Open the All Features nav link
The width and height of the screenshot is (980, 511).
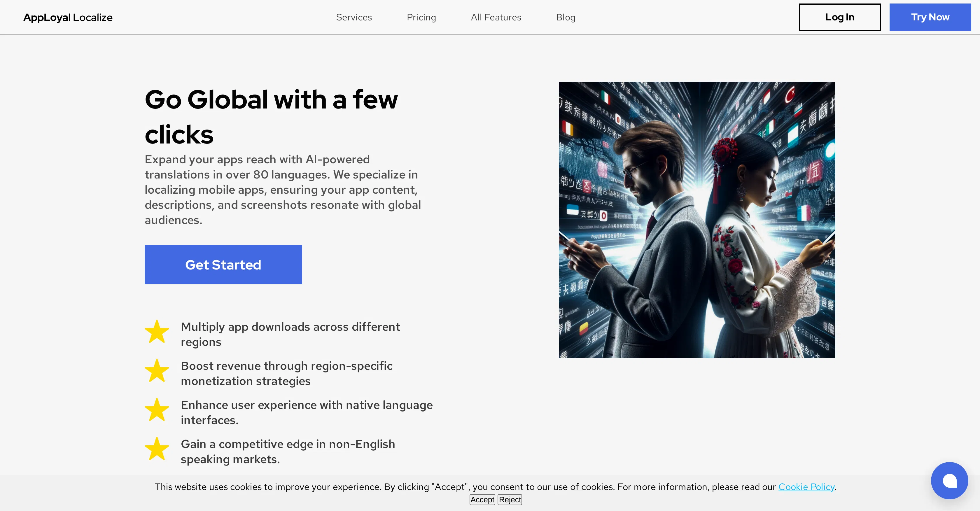(x=496, y=17)
